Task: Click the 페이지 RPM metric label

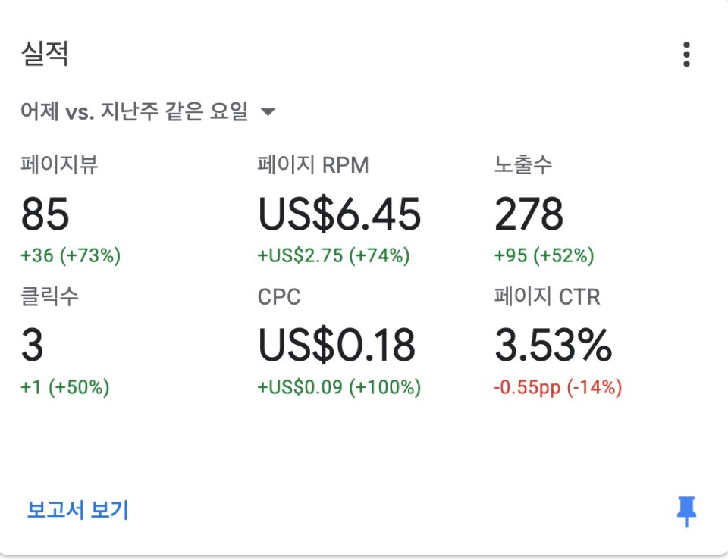Action: (312, 165)
